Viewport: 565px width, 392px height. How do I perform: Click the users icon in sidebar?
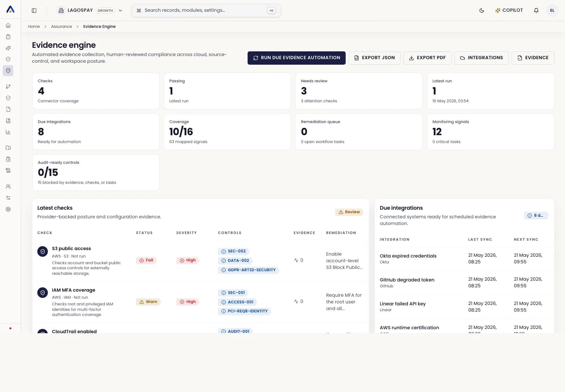point(8,187)
